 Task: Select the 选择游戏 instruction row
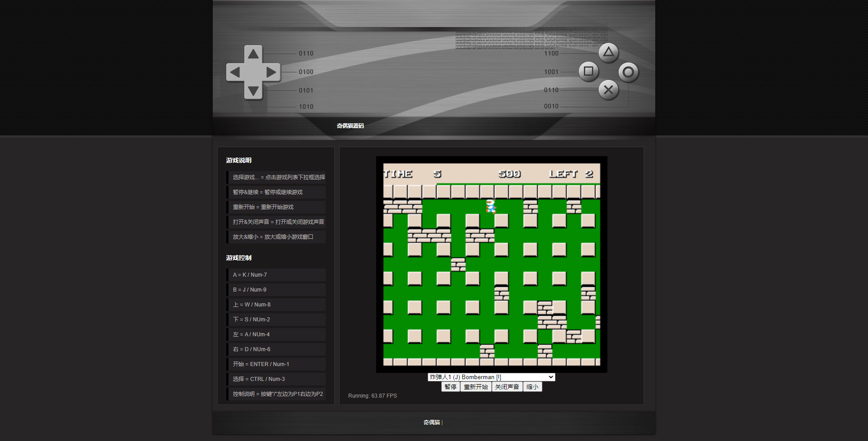276,177
